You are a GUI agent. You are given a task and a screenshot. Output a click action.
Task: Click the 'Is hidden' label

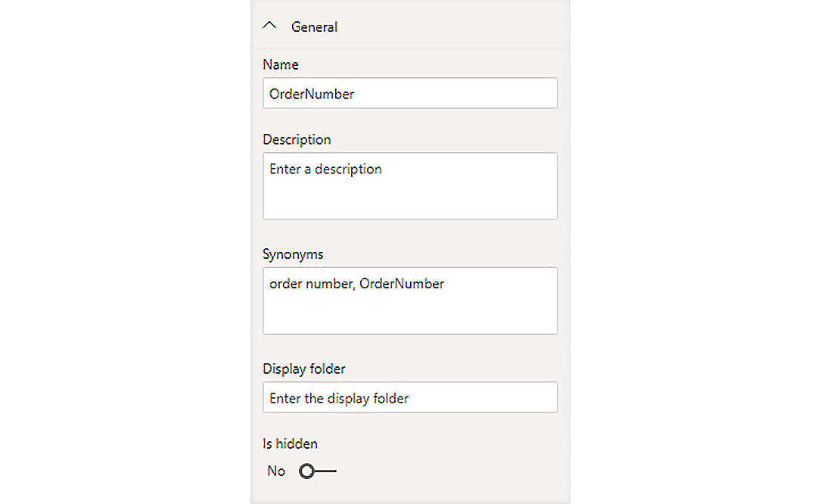[x=290, y=444]
